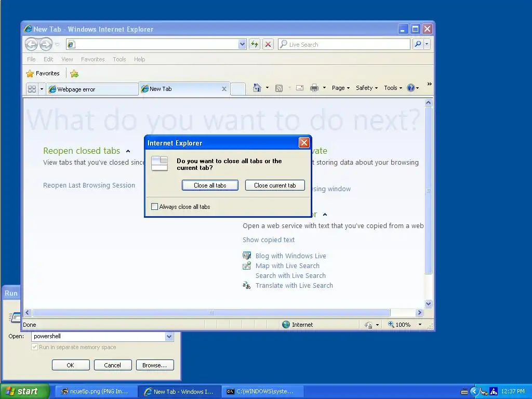Switch to the Webpage error tab
The width and height of the screenshot is (532, 399).
92,89
